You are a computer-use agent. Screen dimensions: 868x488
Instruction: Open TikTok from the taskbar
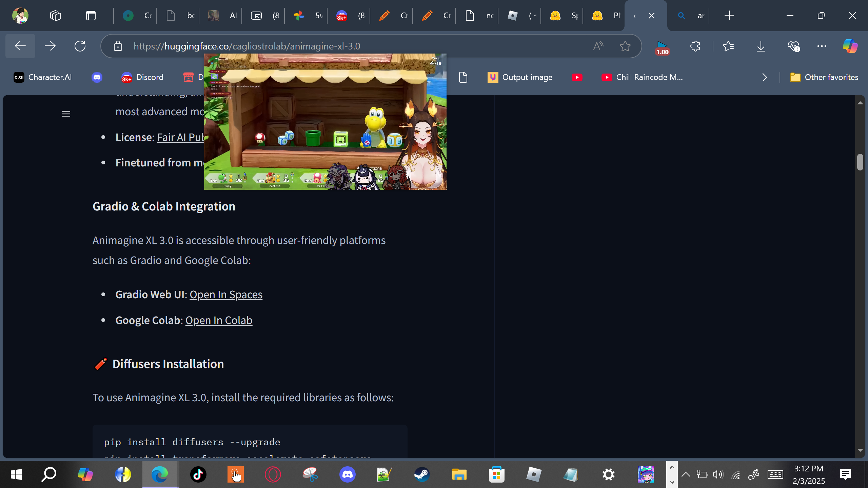click(x=198, y=474)
